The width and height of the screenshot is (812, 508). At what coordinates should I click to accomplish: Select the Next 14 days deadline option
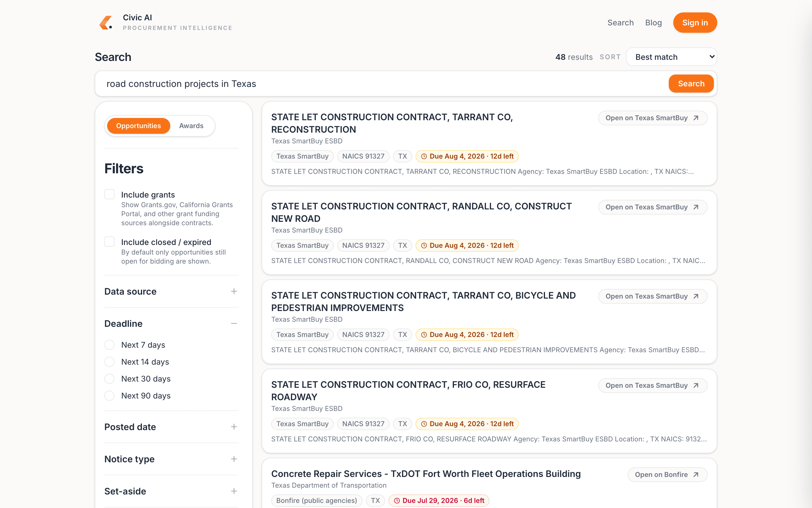109,362
